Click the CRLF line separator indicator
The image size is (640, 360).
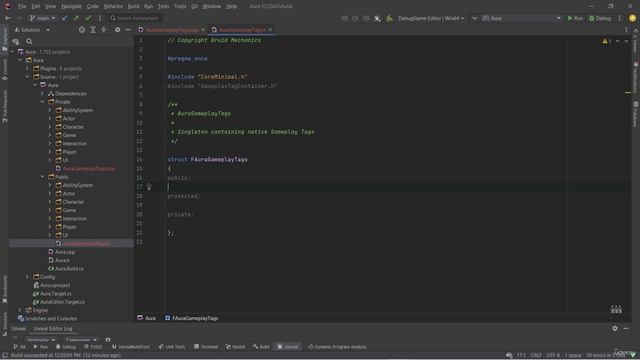[536, 355]
